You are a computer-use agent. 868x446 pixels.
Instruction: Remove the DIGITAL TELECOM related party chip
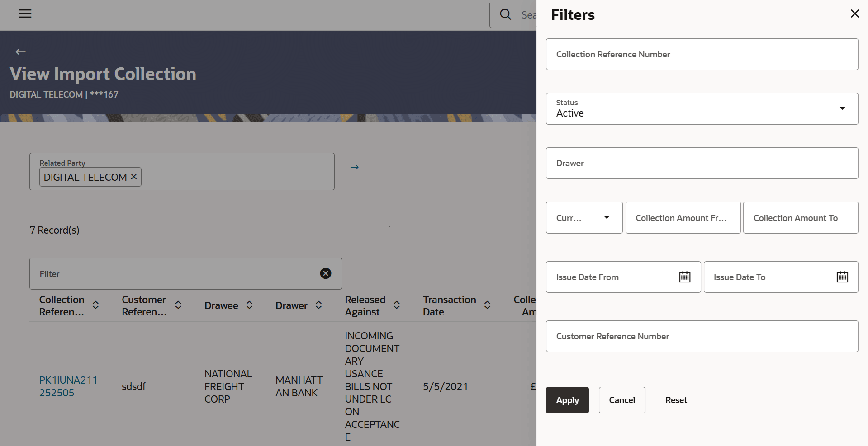click(133, 177)
